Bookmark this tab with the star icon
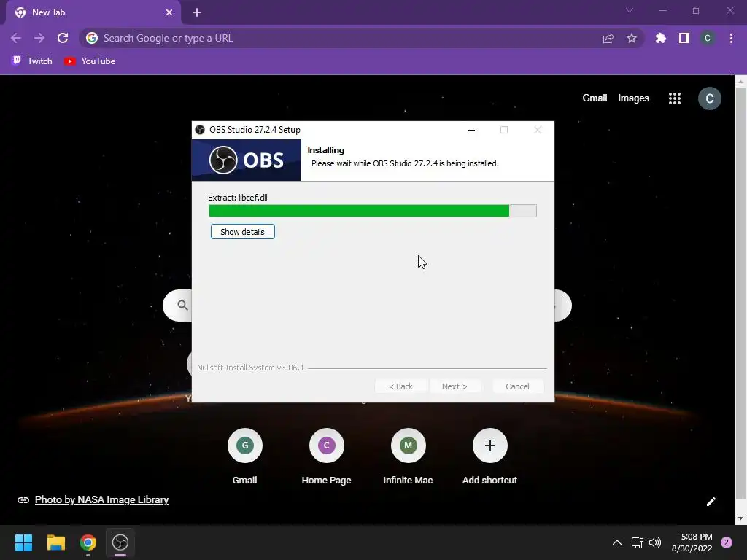Screen dimensions: 747x560 click(x=632, y=38)
